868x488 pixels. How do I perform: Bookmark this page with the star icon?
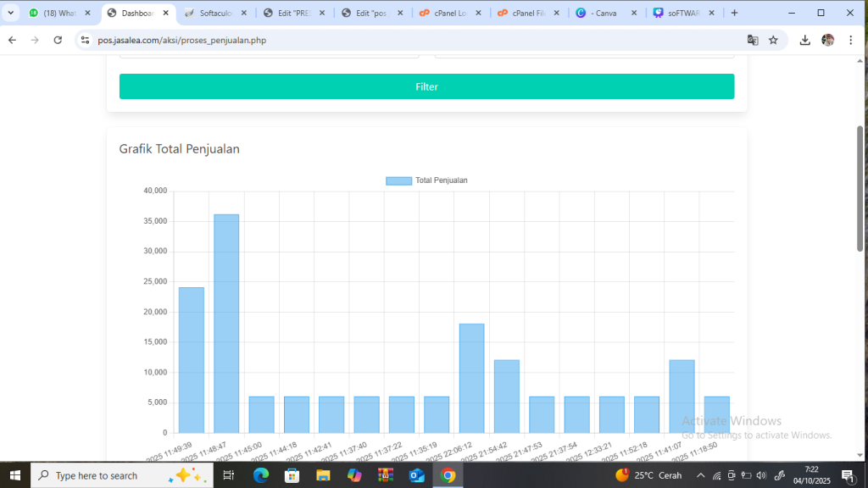(773, 40)
